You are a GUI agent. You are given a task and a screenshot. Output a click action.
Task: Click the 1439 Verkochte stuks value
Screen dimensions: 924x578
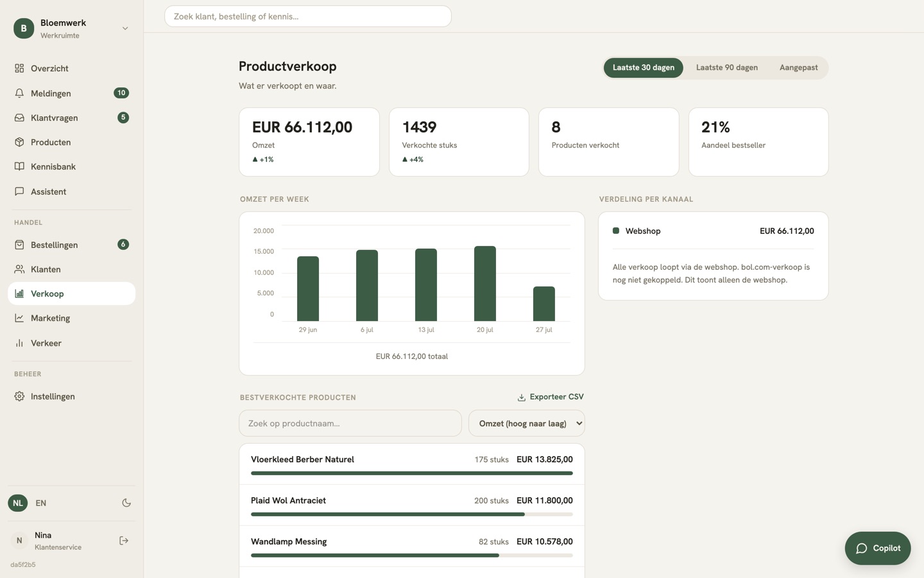click(420, 127)
